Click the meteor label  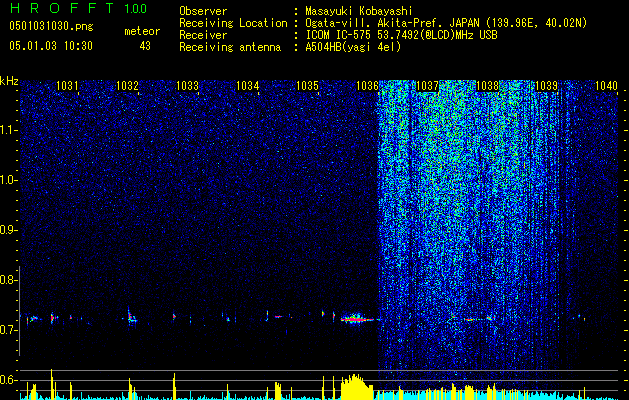point(142,31)
